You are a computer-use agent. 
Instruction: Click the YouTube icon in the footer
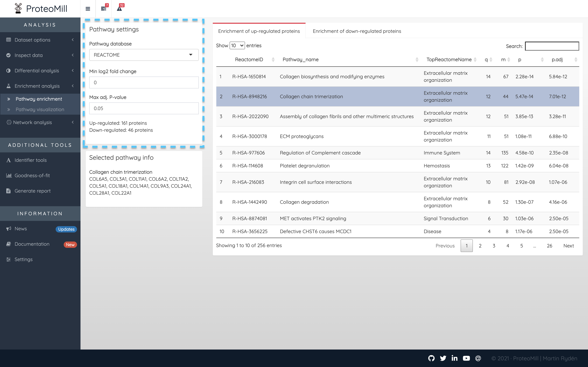pyautogui.click(x=466, y=358)
